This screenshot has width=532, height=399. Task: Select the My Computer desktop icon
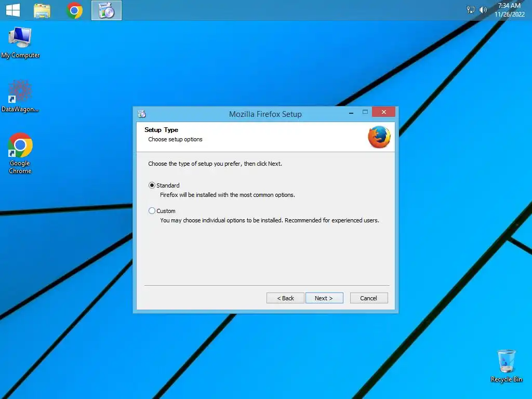(20, 43)
